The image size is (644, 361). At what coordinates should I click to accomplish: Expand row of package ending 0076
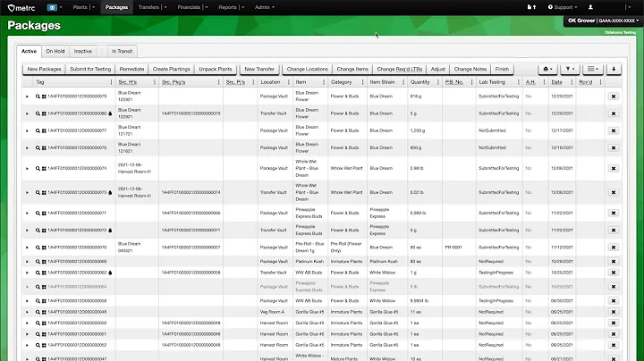click(x=27, y=147)
